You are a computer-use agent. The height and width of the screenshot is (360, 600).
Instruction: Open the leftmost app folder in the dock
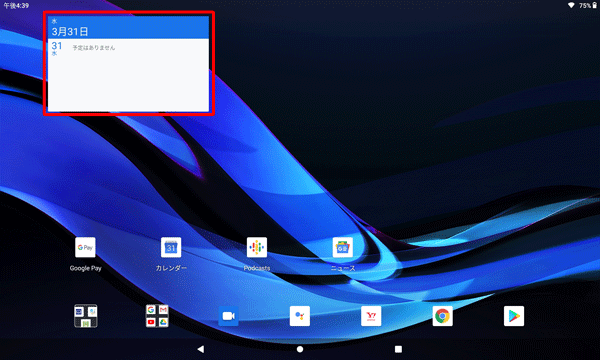(86, 316)
